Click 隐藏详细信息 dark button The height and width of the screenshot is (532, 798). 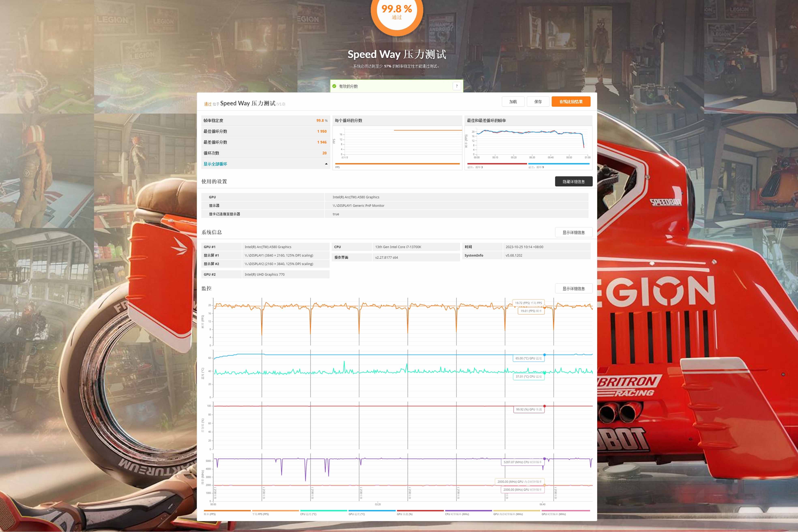pos(574,181)
